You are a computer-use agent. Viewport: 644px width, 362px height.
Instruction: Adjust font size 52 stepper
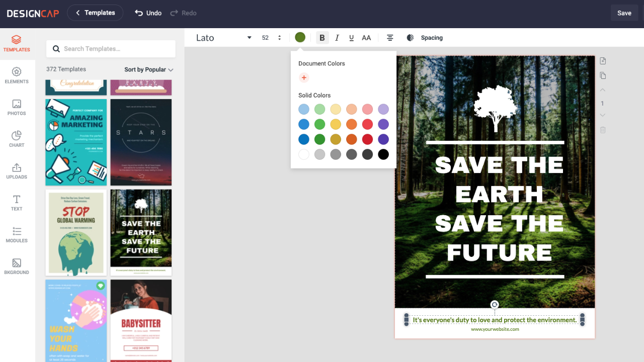279,38
